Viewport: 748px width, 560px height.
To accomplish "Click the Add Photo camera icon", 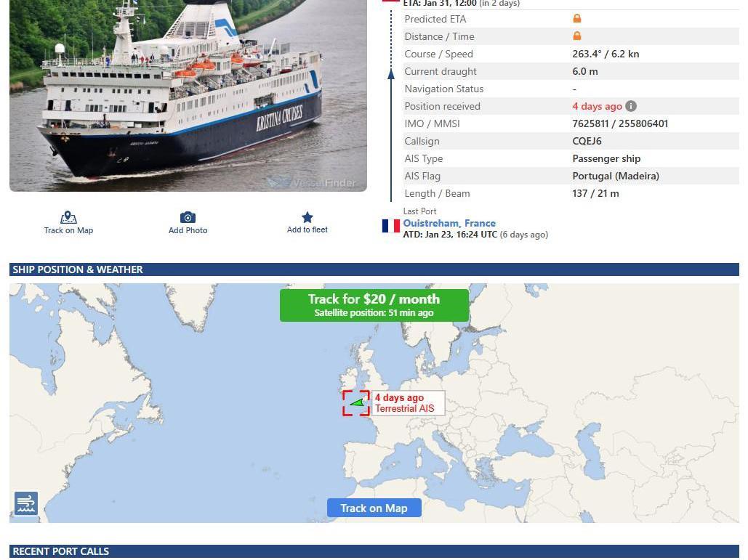I will 188,217.
